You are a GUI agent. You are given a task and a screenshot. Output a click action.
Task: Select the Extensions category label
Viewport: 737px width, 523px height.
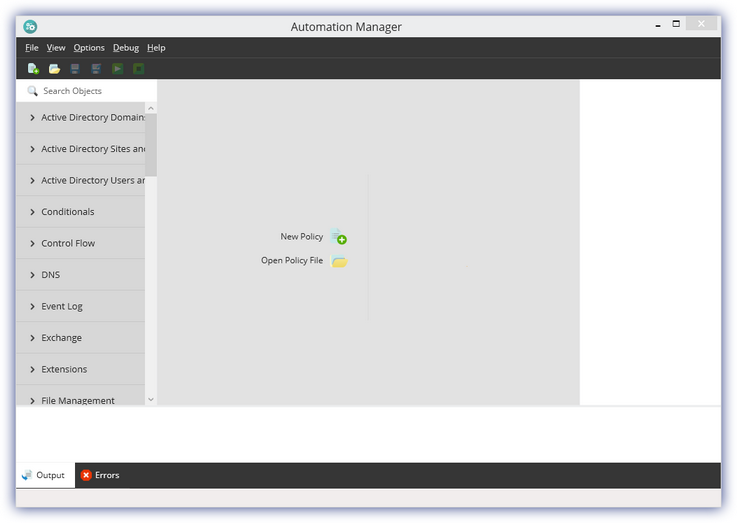pyautogui.click(x=64, y=369)
